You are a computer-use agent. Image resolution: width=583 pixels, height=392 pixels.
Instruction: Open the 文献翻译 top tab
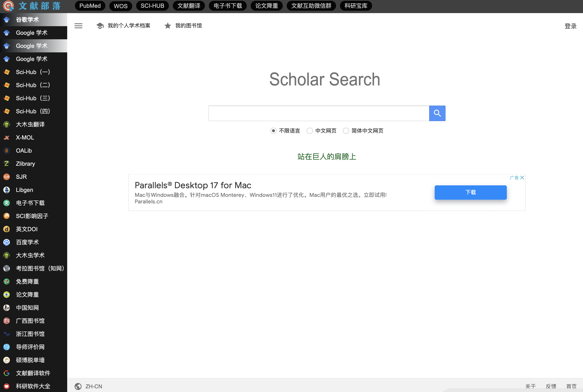tap(189, 6)
